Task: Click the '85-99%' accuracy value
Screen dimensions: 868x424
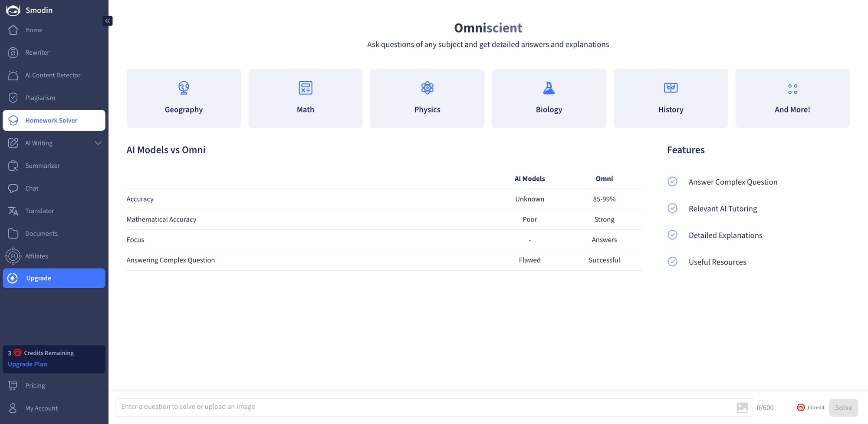Action: [604, 199]
